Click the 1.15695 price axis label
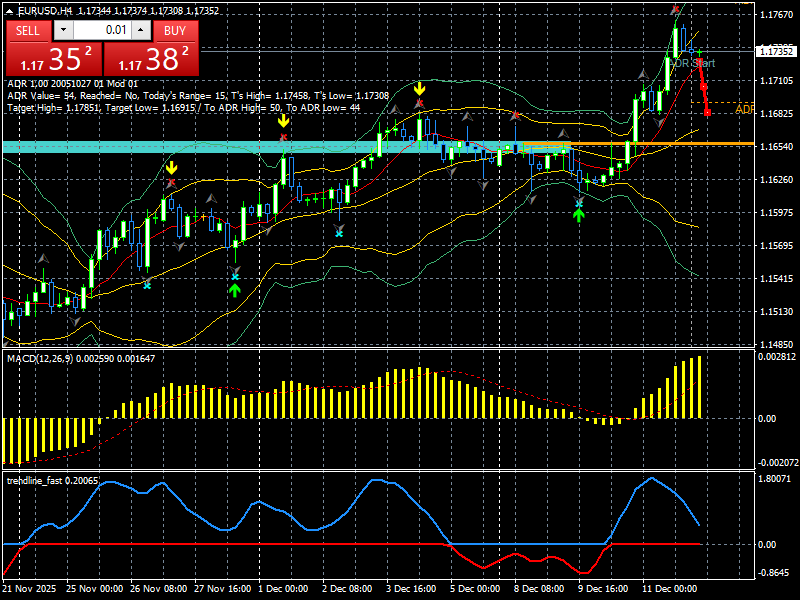The width and height of the screenshot is (800, 600). (x=776, y=245)
